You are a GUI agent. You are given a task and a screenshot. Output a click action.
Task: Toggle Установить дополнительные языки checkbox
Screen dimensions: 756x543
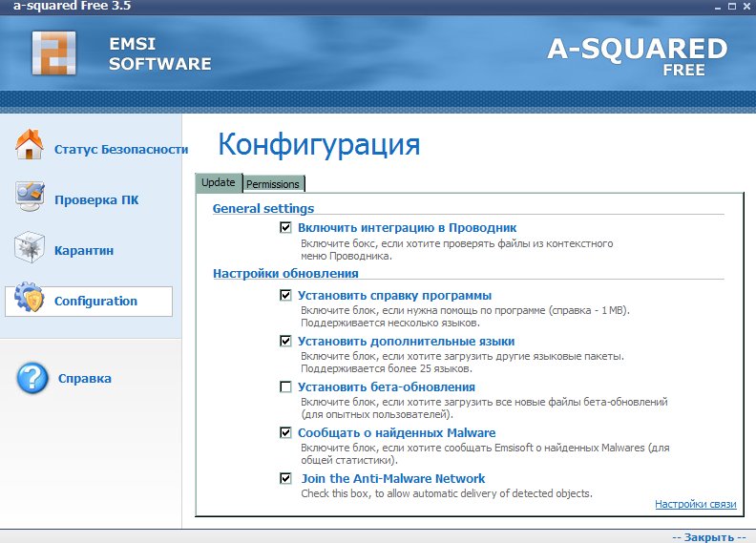click(x=285, y=341)
